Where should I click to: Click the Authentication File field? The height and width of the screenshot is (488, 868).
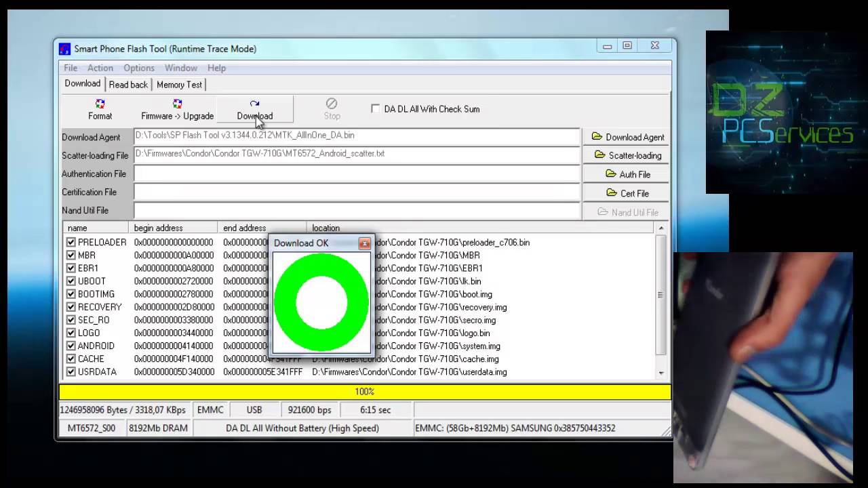357,174
